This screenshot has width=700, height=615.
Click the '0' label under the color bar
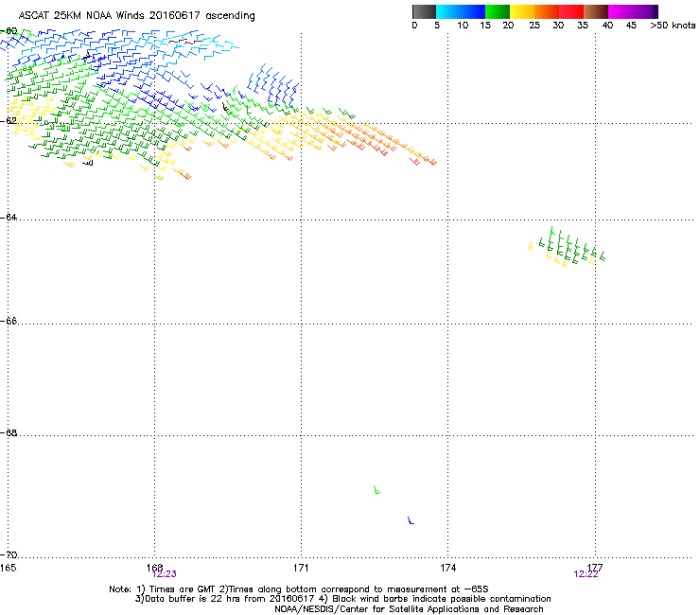point(414,26)
